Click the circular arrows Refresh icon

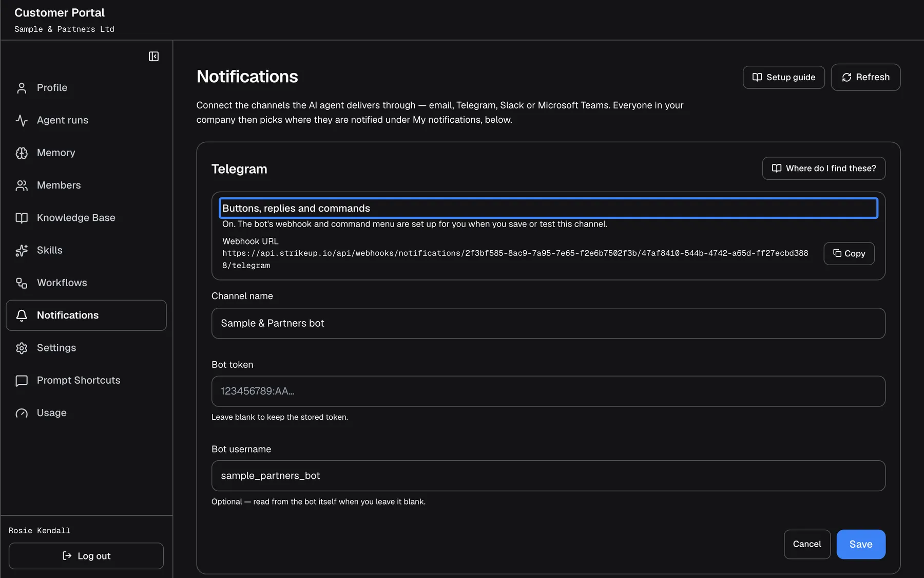pos(846,77)
